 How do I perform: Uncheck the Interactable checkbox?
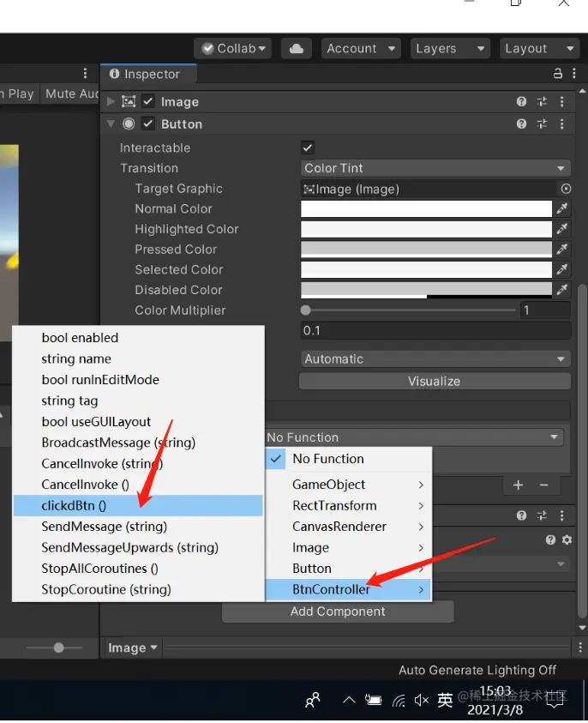point(308,148)
